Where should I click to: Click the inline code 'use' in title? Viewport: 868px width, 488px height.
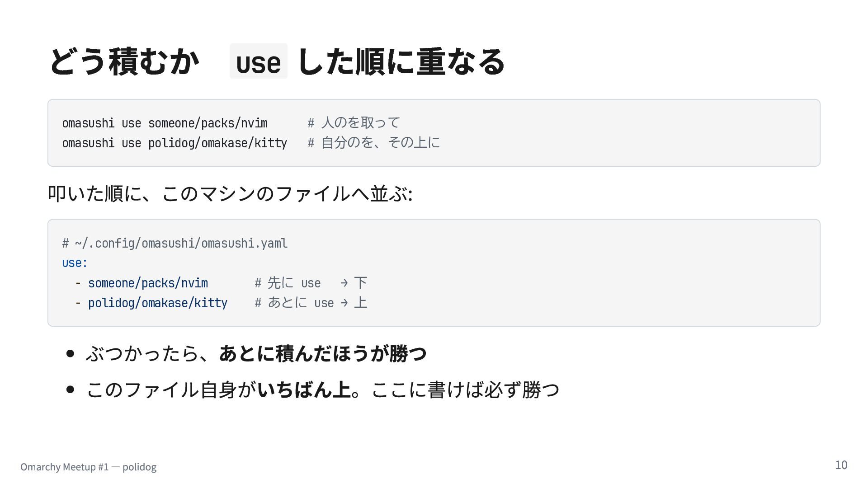pos(259,62)
